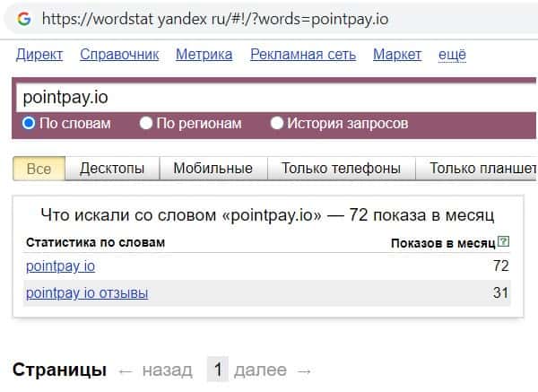The height and width of the screenshot is (392, 538).
Task: Open the Рекламная сеть link
Action: 303,55
